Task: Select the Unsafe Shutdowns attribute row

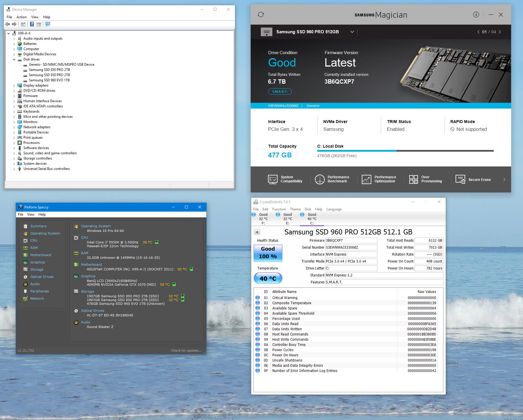Action: 346,360
